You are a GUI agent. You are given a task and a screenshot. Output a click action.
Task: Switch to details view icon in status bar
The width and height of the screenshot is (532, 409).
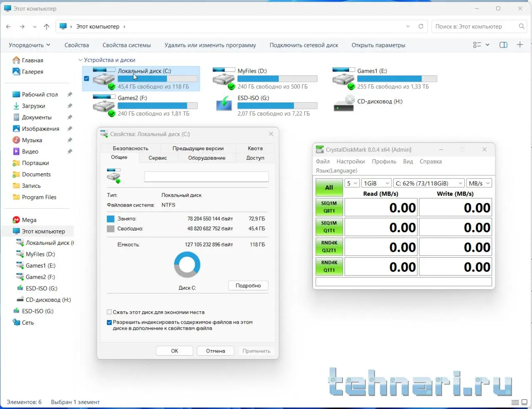pos(515,402)
